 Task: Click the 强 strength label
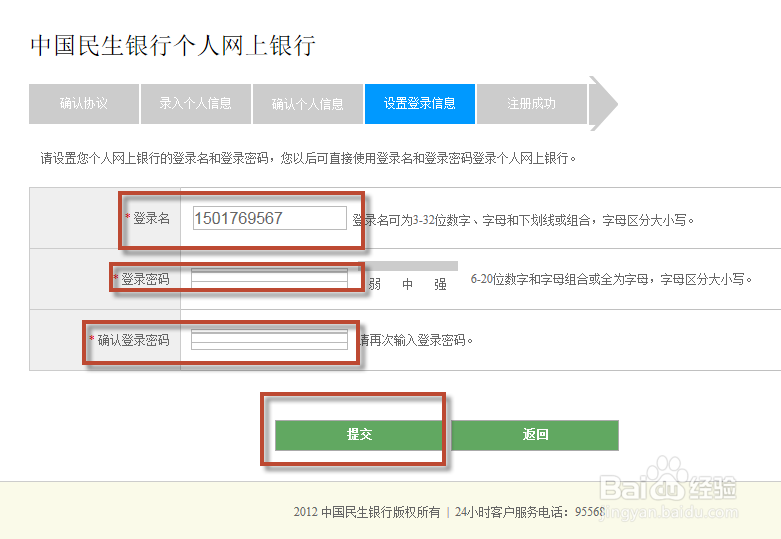click(x=440, y=284)
